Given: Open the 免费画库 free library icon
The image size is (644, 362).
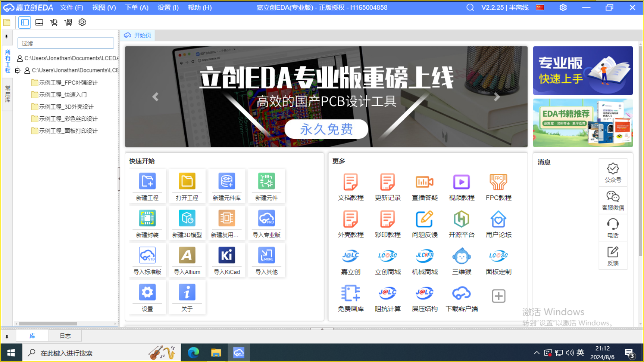Looking at the screenshot, I should 351,293.
